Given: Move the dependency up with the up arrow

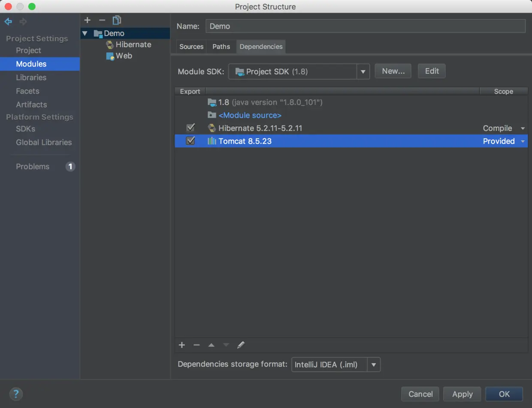Looking at the screenshot, I should point(211,345).
